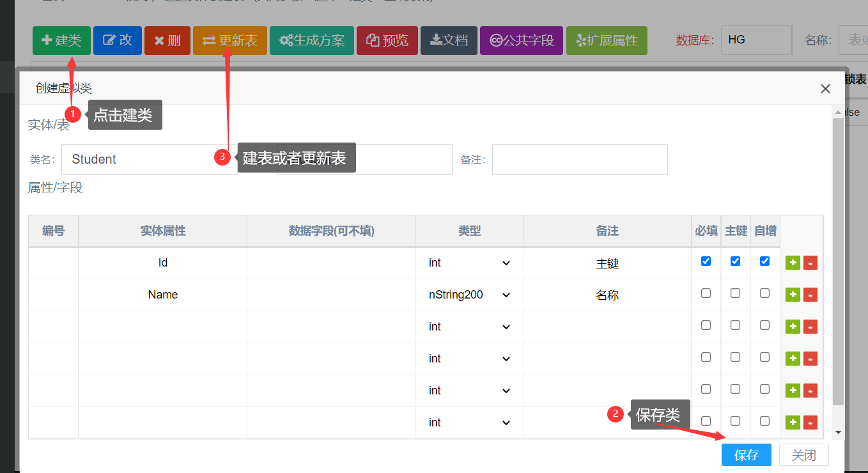Click the 关闭 close button
The image size is (868, 473).
803,455
